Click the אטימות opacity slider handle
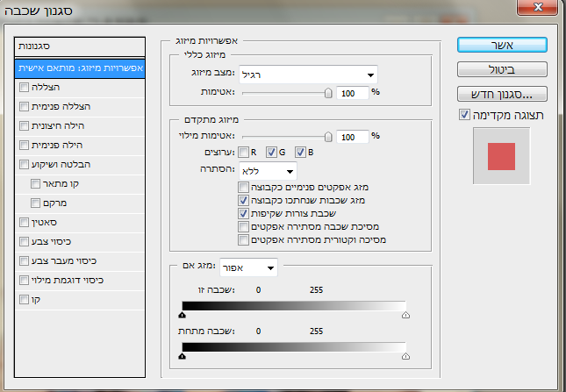Viewport: 566px width, 392px height. [x=328, y=93]
